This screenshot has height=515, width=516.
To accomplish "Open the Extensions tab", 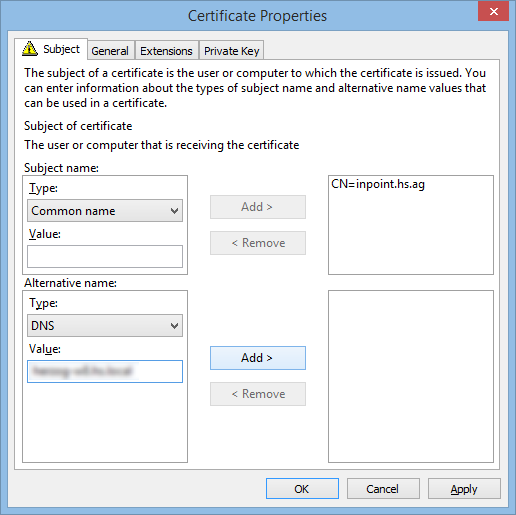I will 166,51.
